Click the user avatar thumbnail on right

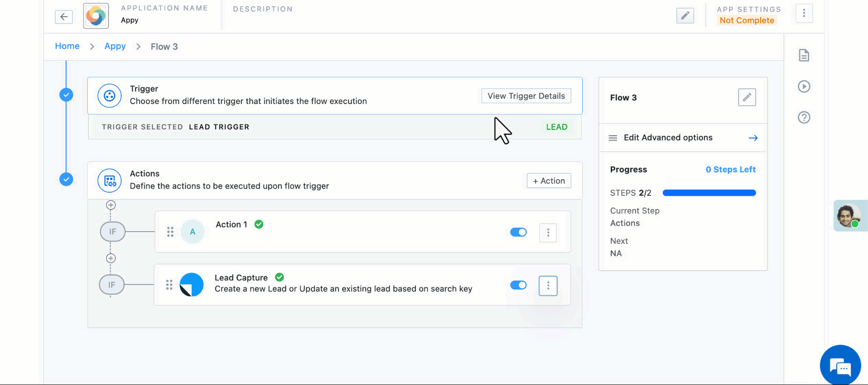(848, 216)
